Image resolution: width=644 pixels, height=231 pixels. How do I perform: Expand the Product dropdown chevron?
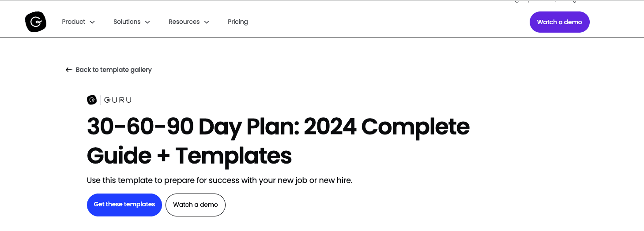92,22
